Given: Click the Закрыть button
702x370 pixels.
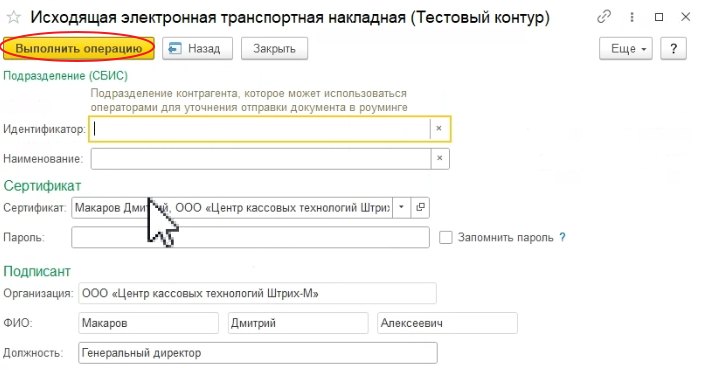Looking at the screenshot, I should [274, 48].
